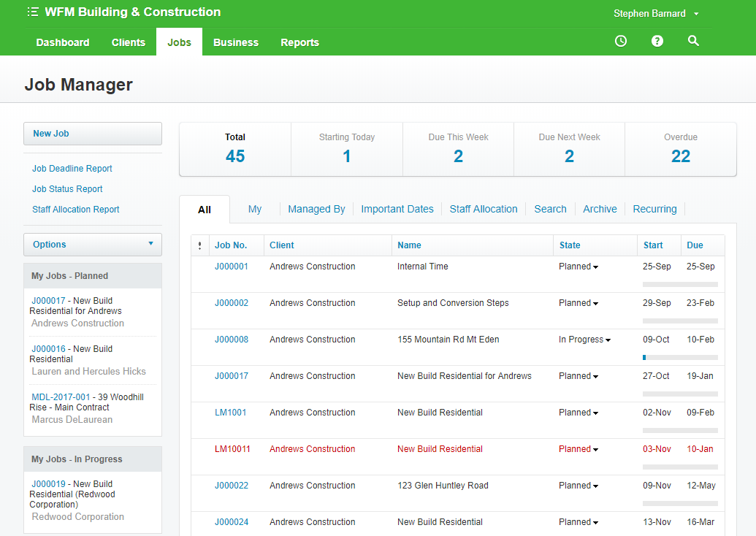Viewport: 756px width, 536px height.
Task: Open the Archive tab
Action: [x=600, y=209]
